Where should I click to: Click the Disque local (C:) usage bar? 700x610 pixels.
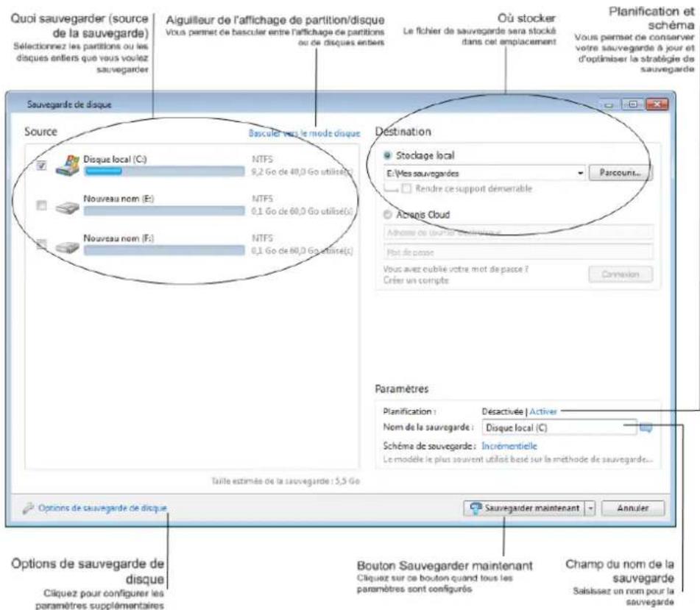click(164, 171)
